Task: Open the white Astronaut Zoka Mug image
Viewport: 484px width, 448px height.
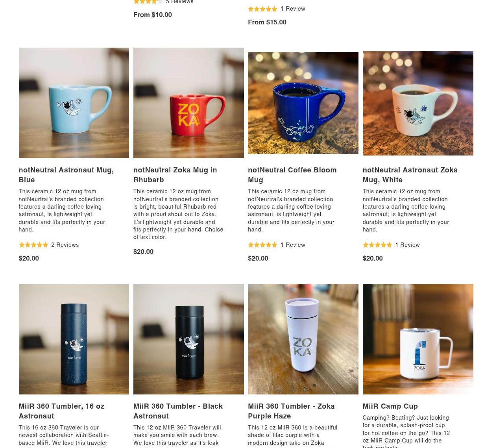Action: (x=418, y=103)
